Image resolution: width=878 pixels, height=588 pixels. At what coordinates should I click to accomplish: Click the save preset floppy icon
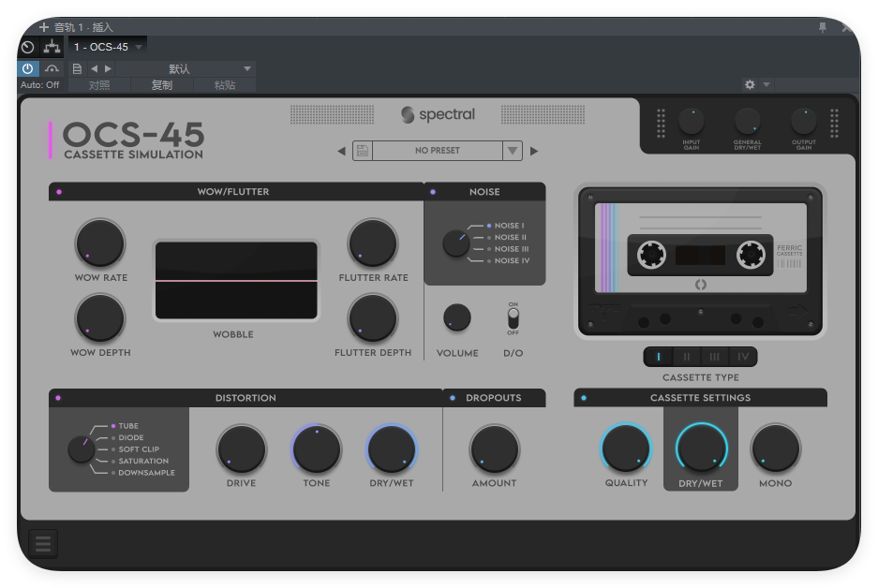tap(363, 151)
